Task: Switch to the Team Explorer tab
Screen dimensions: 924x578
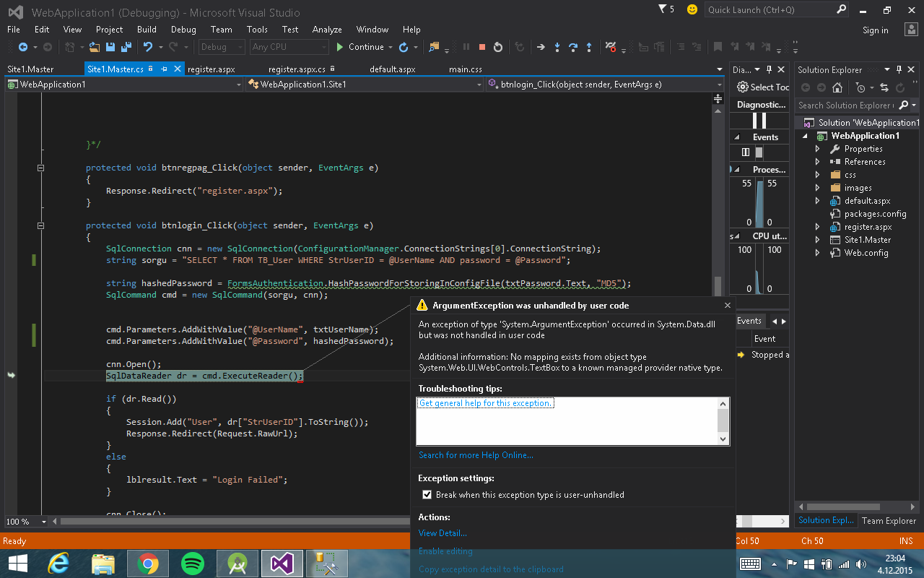Action: [889, 520]
